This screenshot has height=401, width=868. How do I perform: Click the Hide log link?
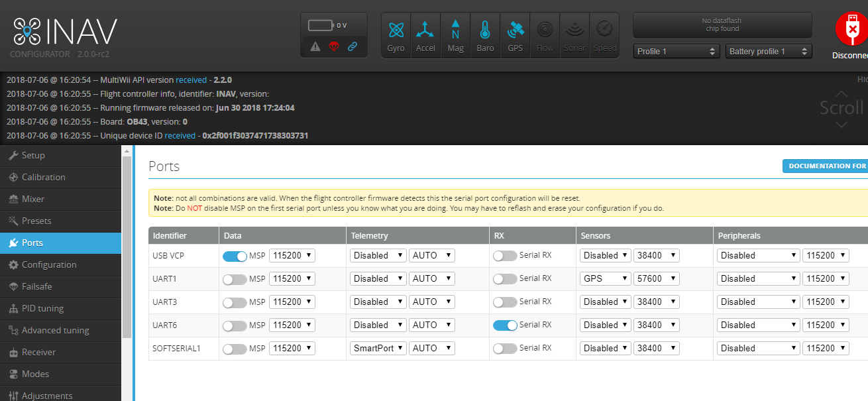(x=862, y=79)
